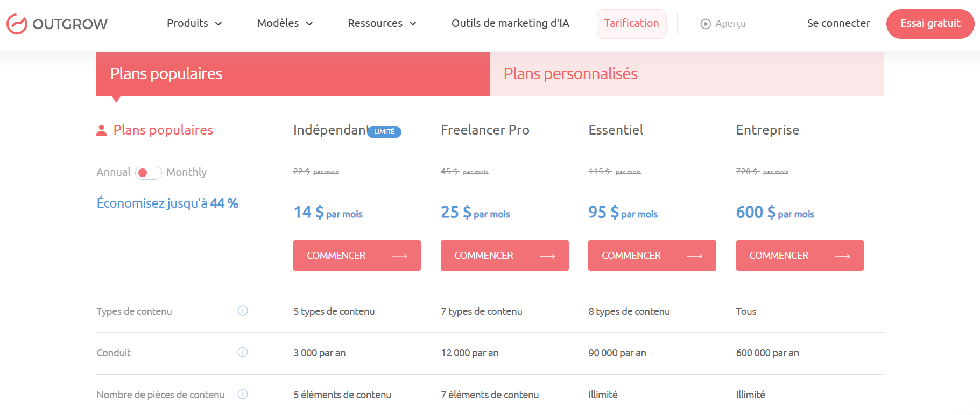Click COMMENCER for Indépendant plan

click(x=357, y=255)
